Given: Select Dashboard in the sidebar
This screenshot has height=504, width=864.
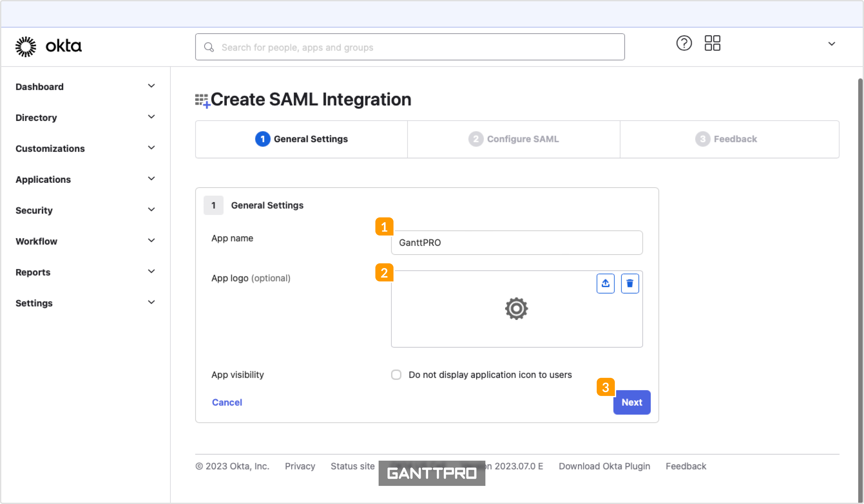Looking at the screenshot, I should click(39, 87).
